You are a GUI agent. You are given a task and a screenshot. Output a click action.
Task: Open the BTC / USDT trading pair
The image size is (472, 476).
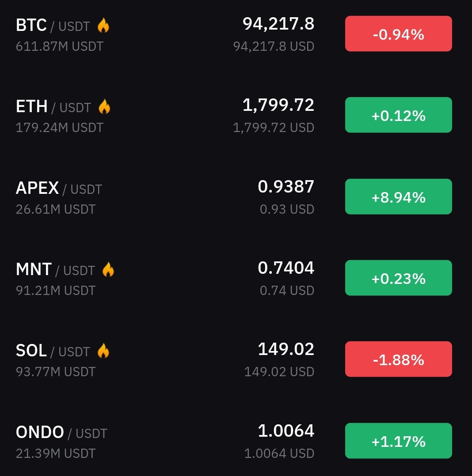click(53, 25)
